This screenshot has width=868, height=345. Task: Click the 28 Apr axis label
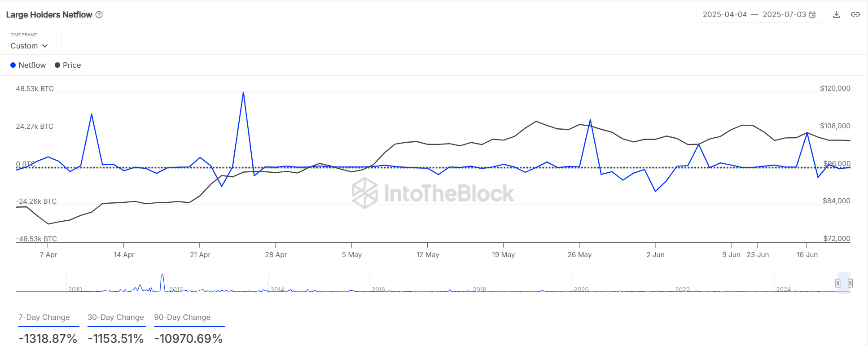point(276,254)
